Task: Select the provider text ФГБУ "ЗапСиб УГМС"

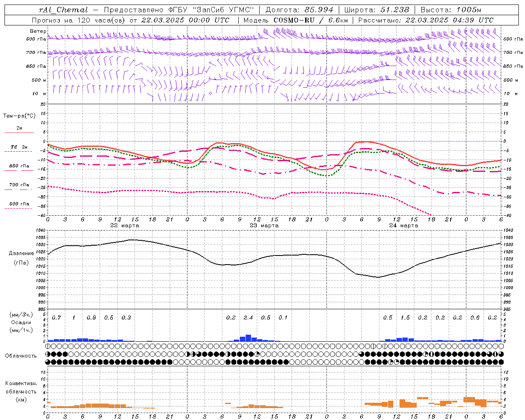Action: click(x=211, y=10)
